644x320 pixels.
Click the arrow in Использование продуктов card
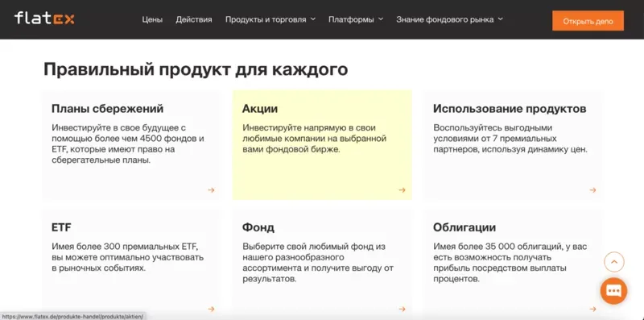pos(592,190)
